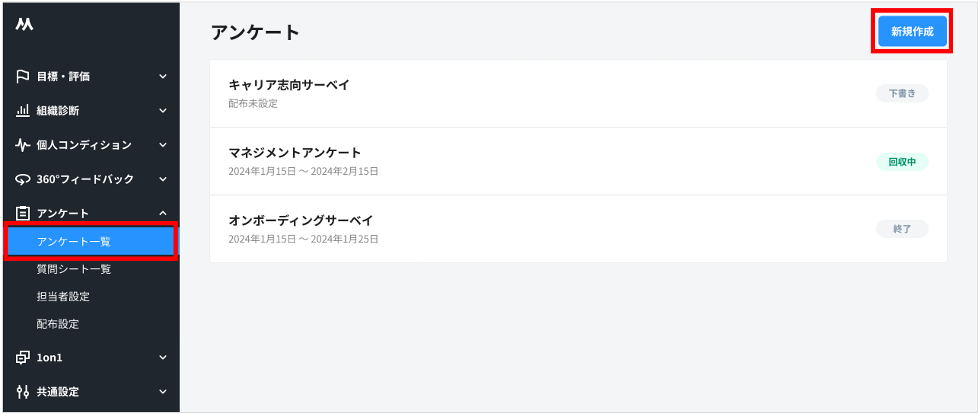Open the キャリア志向サーベイ survey
This screenshot has height=414, width=980.
(x=289, y=85)
